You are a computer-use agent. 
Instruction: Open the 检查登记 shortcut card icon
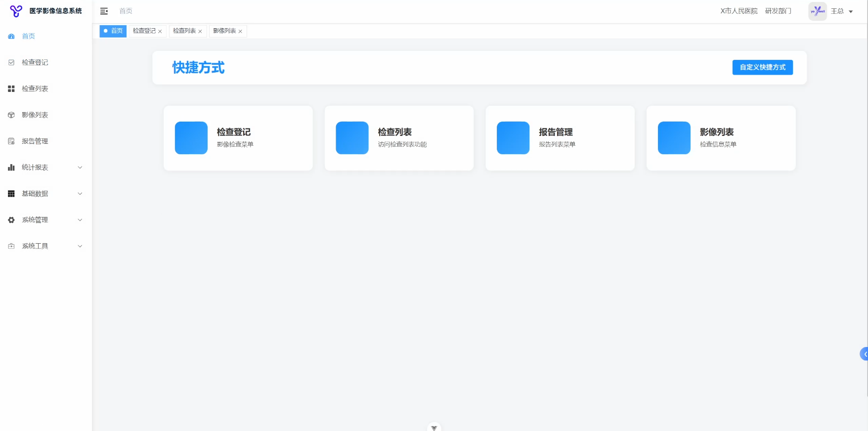[191, 138]
